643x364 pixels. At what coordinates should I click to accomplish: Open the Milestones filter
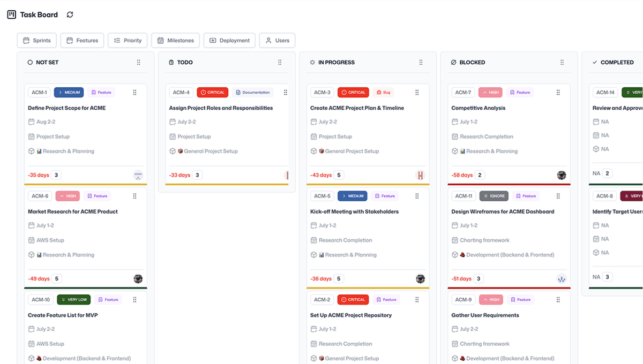(x=175, y=40)
